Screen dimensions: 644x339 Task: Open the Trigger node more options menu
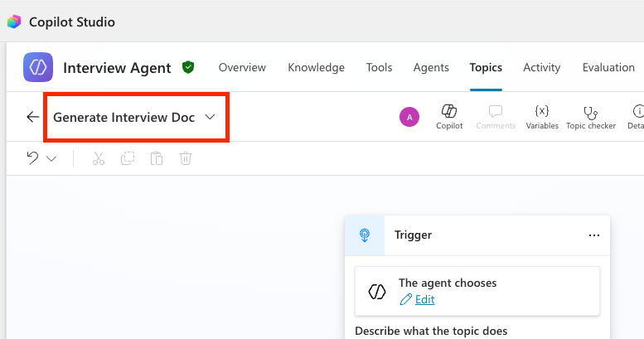[593, 235]
